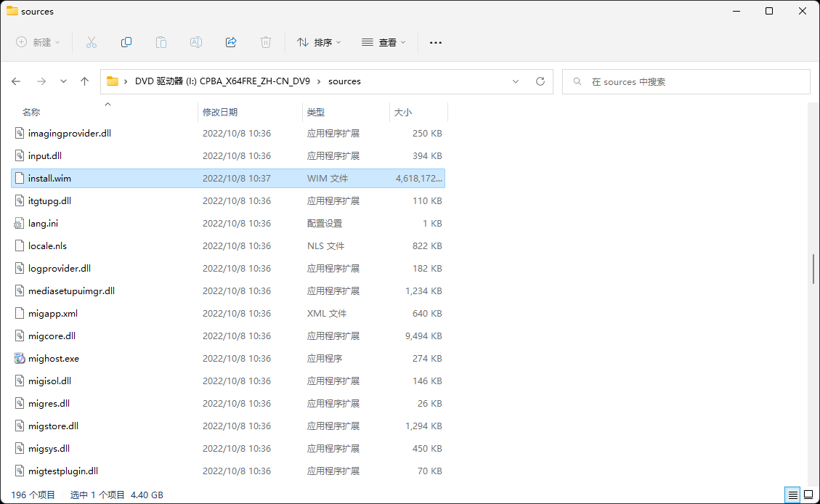The height and width of the screenshot is (504, 820).
Task: Go back with the left arrow
Action: (x=16, y=81)
